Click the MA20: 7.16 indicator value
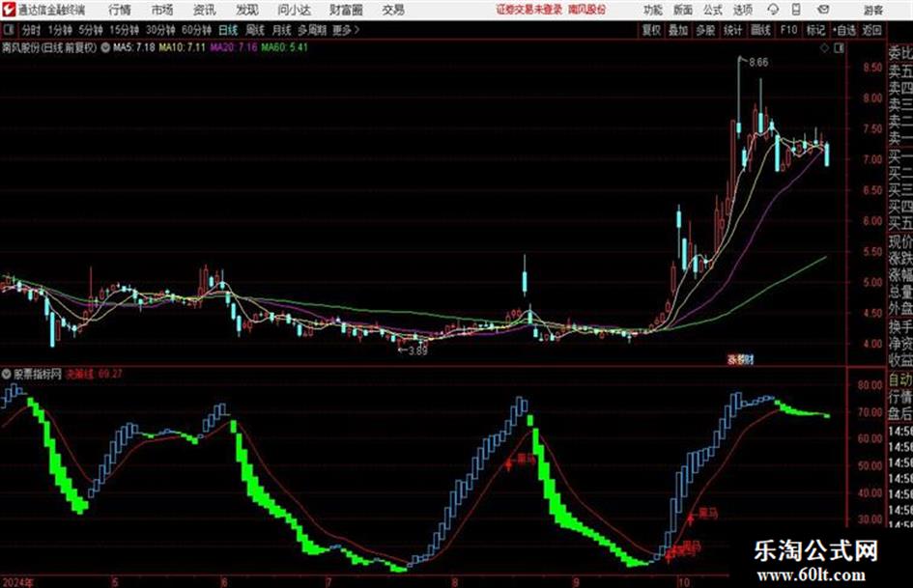The width and height of the screenshot is (913, 588). point(234,47)
